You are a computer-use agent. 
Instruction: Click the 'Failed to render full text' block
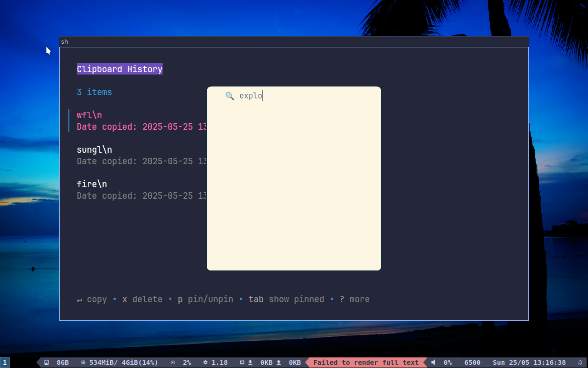coord(366,362)
